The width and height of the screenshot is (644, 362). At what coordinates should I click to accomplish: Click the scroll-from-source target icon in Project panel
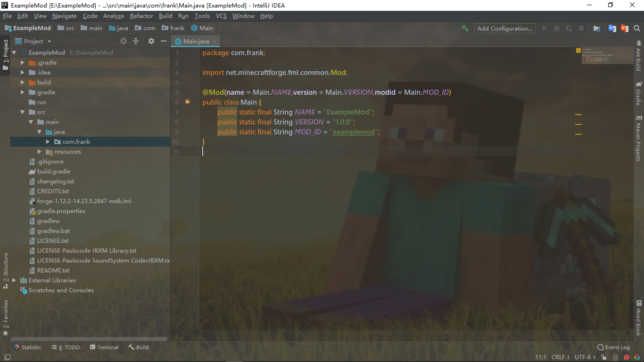point(124,41)
